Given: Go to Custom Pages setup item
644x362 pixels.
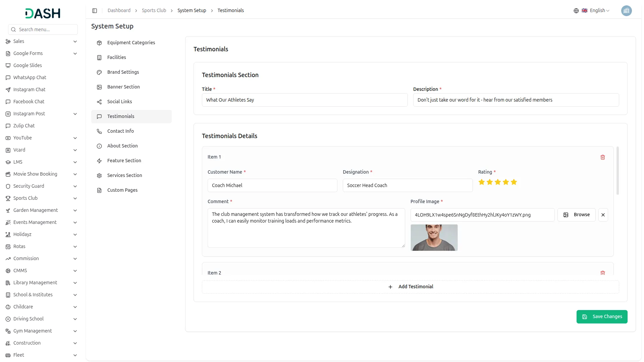Looking at the screenshot, I should (x=122, y=190).
